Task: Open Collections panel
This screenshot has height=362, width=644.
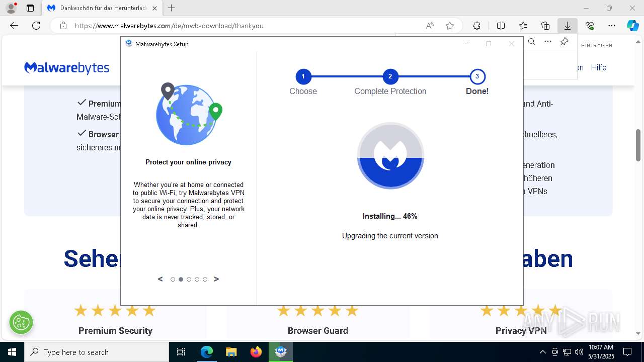Action: pyautogui.click(x=545, y=26)
